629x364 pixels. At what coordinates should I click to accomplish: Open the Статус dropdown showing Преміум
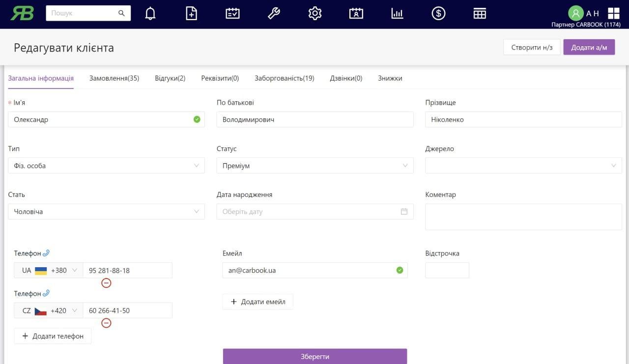click(x=314, y=166)
